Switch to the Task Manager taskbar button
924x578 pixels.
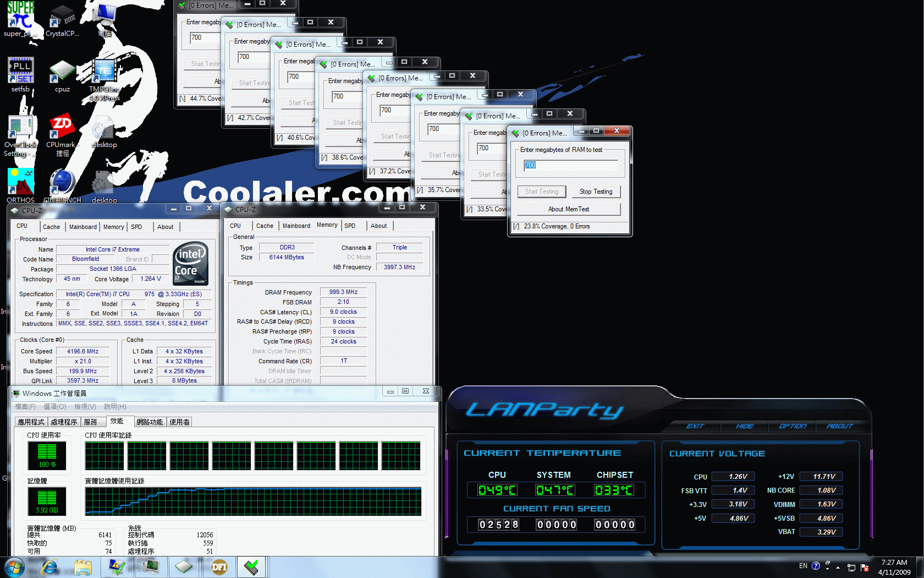tap(150, 567)
